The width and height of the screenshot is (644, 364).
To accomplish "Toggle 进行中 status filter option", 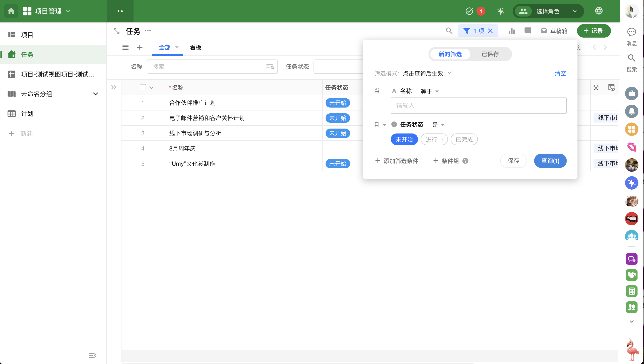I will coord(434,140).
